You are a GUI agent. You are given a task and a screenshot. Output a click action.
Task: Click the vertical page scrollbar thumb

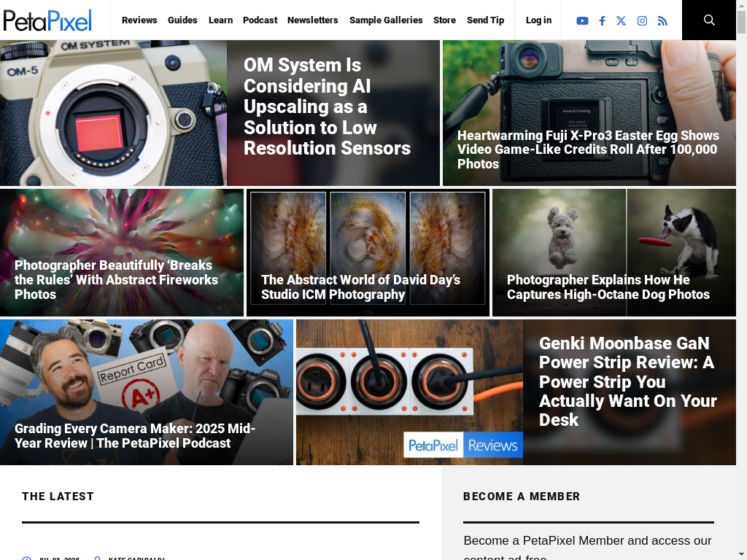[741, 21]
